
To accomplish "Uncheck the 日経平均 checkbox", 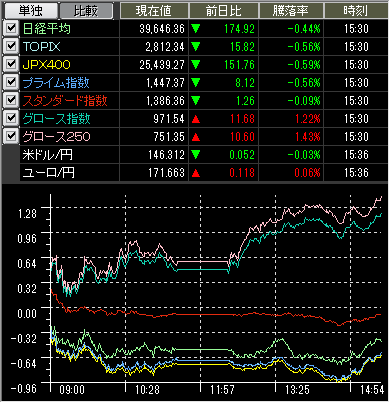I will (x=11, y=28).
